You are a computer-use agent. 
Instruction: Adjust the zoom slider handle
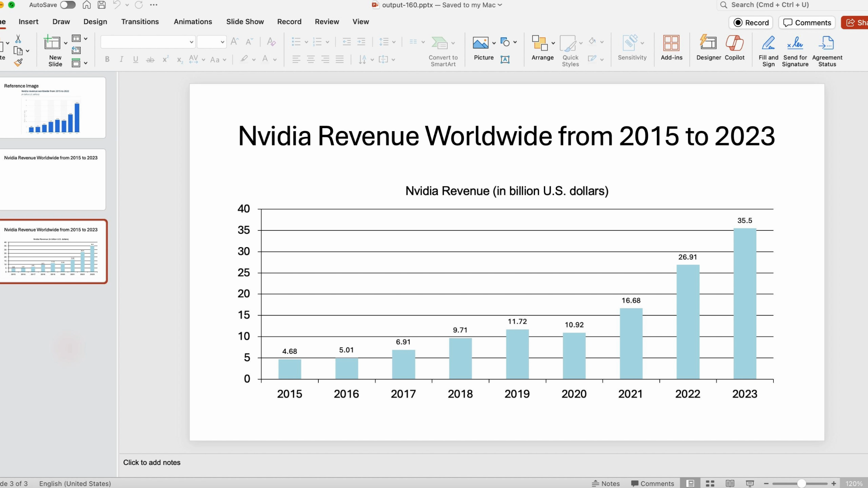[x=801, y=484]
